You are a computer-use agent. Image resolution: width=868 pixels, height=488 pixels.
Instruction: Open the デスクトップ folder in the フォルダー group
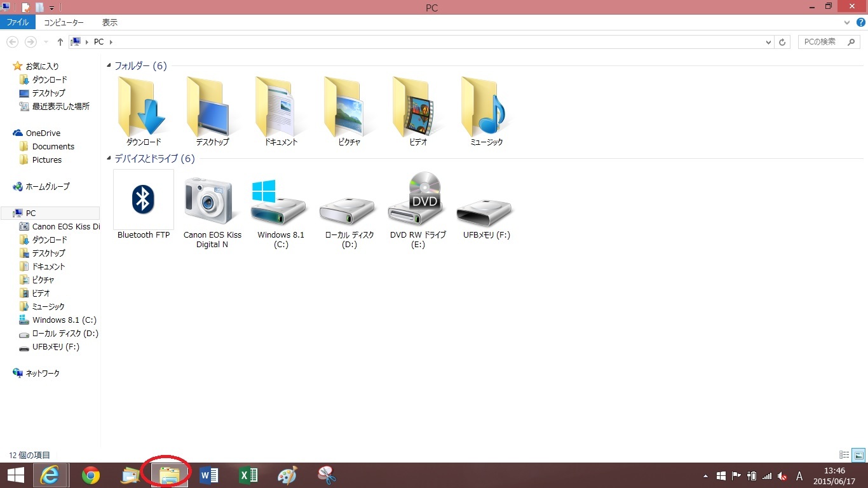[x=212, y=111]
